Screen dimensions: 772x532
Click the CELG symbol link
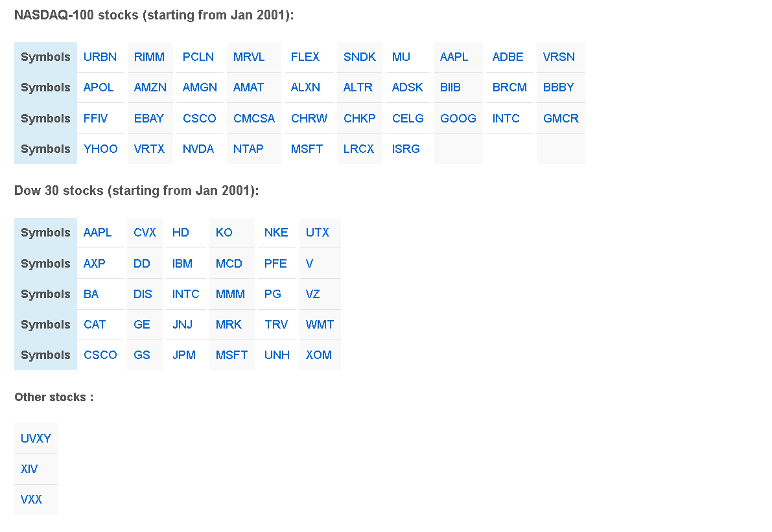408,119
